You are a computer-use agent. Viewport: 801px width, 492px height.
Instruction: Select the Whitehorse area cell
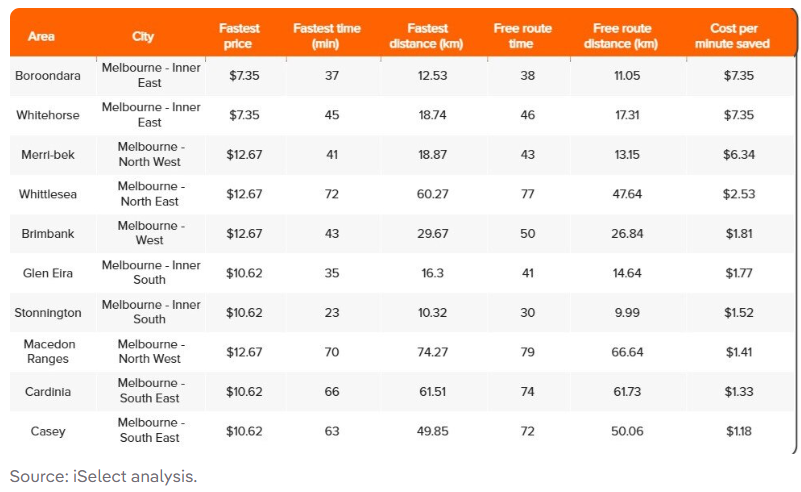48,115
